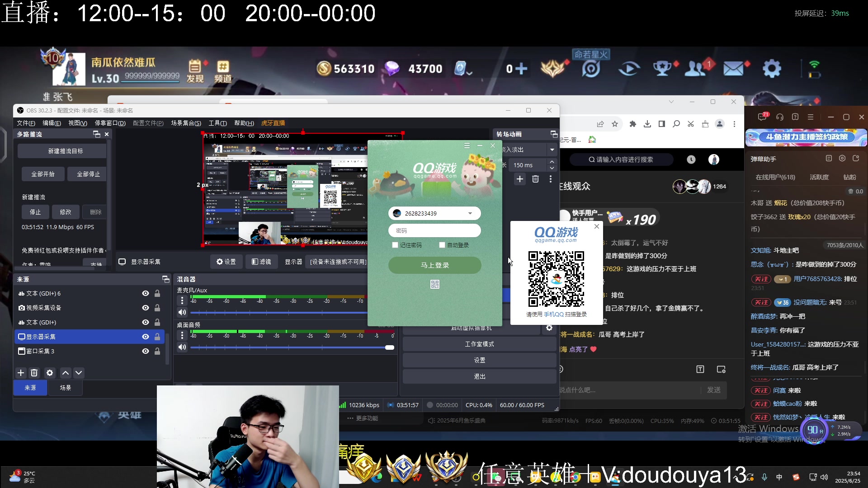The width and height of the screenshot is (868, 488).
Task: Move source up with arrow icon
Action: pos(66,373)
